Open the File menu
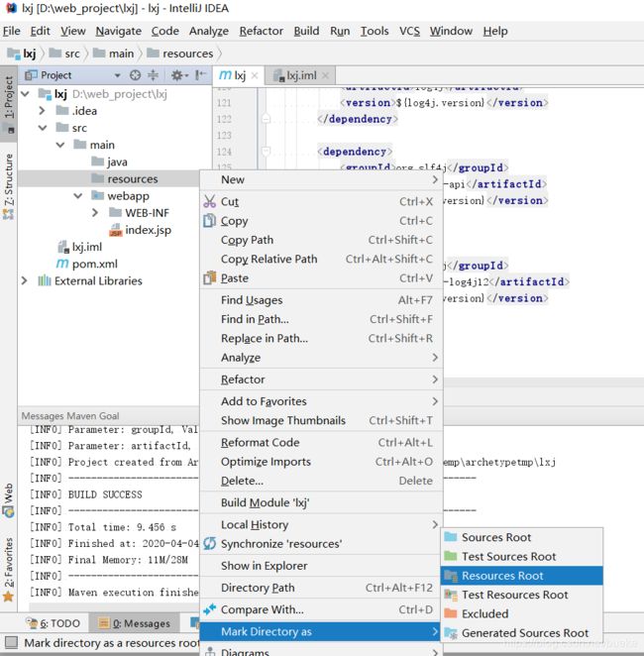This screenshot has width=644, height=656. tap(11, 31)
